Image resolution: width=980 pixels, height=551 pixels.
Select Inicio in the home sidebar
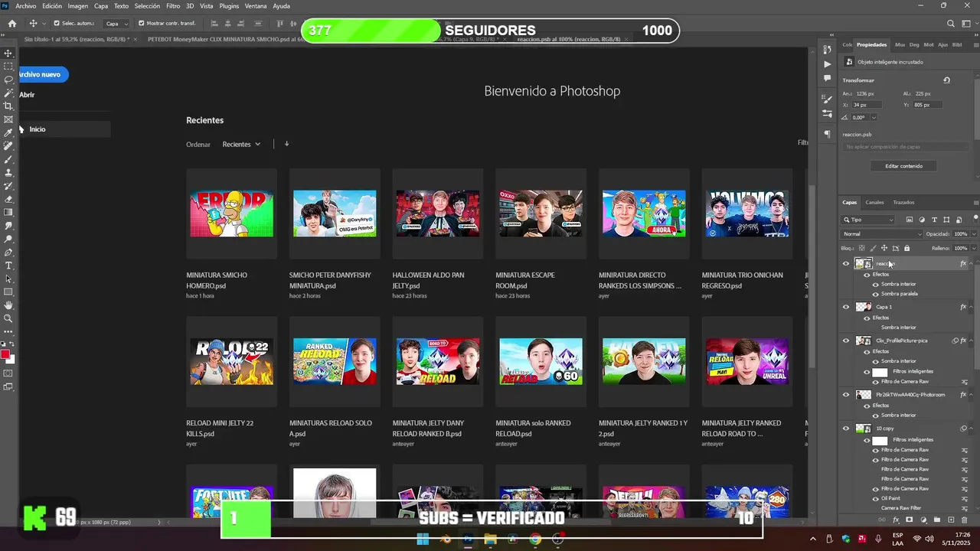click(65, 129)
